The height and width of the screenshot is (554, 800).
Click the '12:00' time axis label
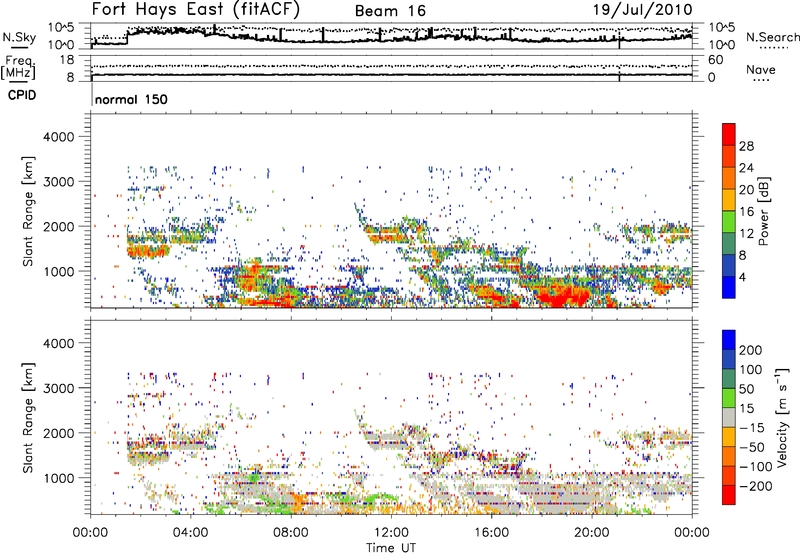tap(391, 533)
